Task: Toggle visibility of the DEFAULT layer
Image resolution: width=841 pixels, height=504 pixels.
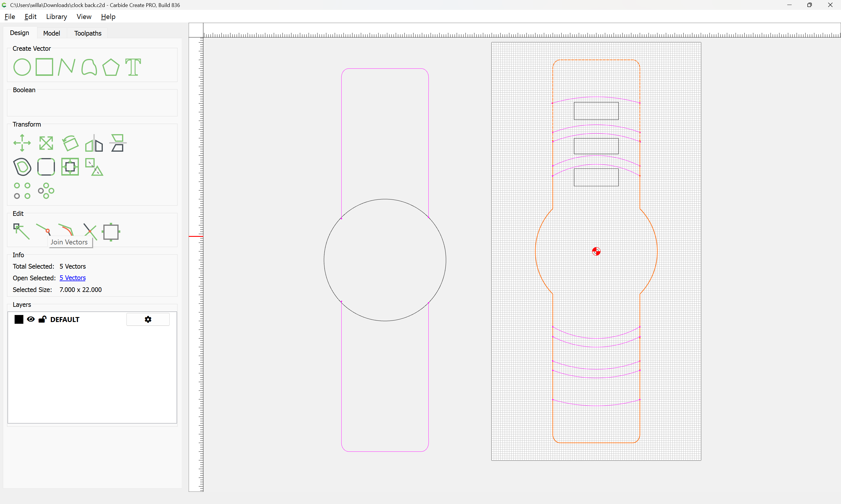Action: pyautogui.click(x=31, y=319)
